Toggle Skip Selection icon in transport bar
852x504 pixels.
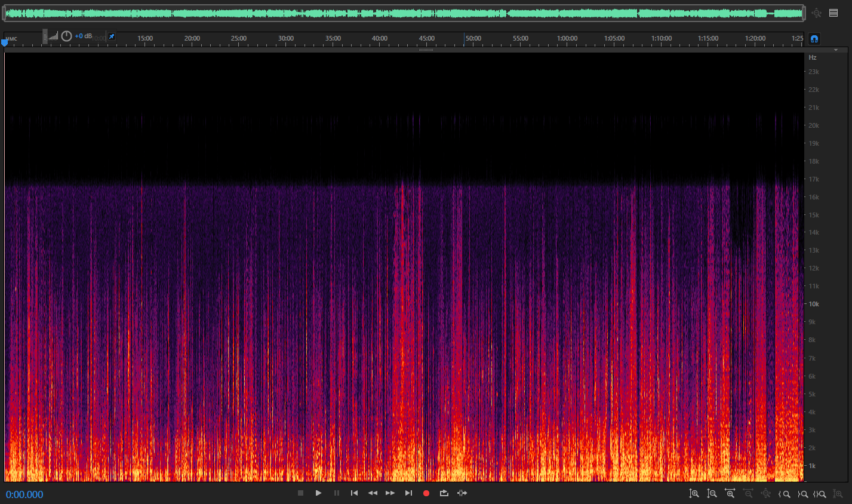tap(462, 493)
